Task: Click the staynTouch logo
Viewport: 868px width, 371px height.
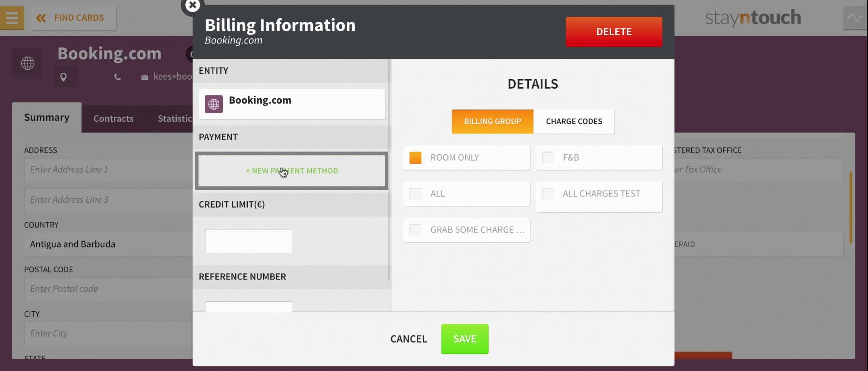Action: point(753,18)
